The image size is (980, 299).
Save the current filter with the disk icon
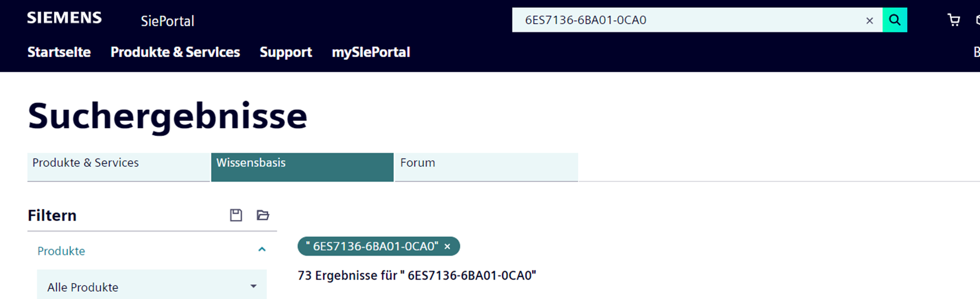point(236,215)
